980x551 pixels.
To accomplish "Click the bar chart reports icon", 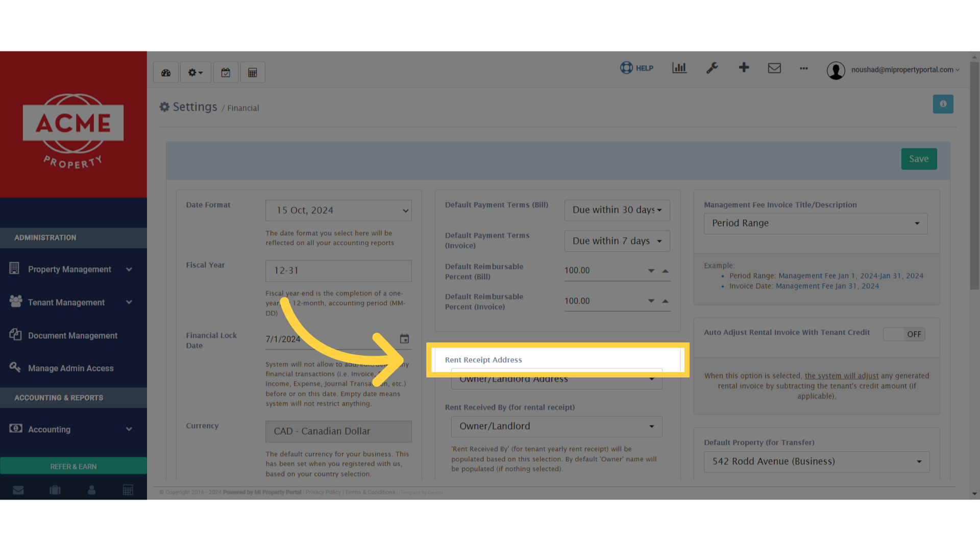I will click(x=679, y=67).
